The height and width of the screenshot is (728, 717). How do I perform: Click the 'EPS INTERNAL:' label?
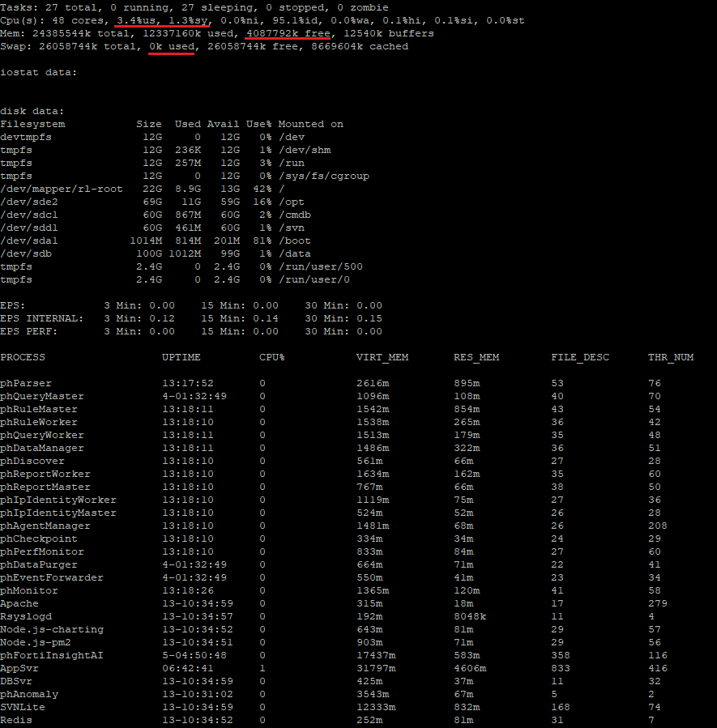(42, 319)
